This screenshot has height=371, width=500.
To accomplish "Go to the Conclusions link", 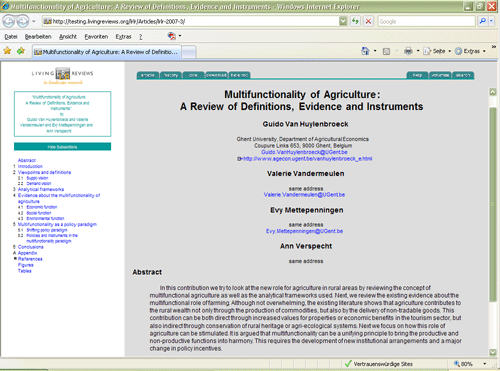I will [30, 247].
